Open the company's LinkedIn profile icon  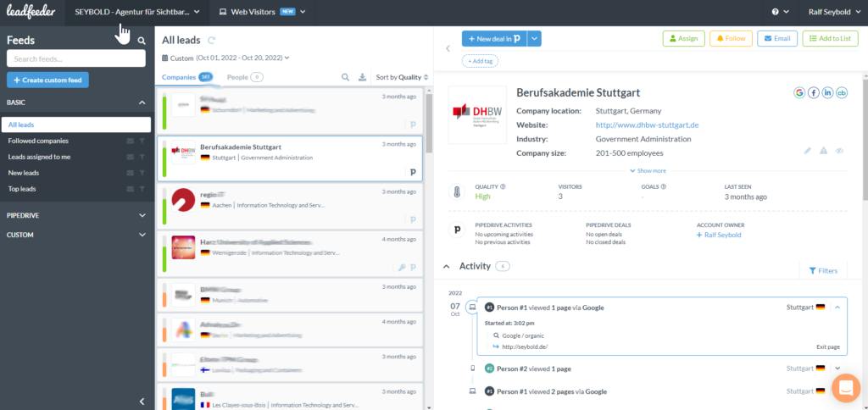pyautogui.click(x=827, y=92)
